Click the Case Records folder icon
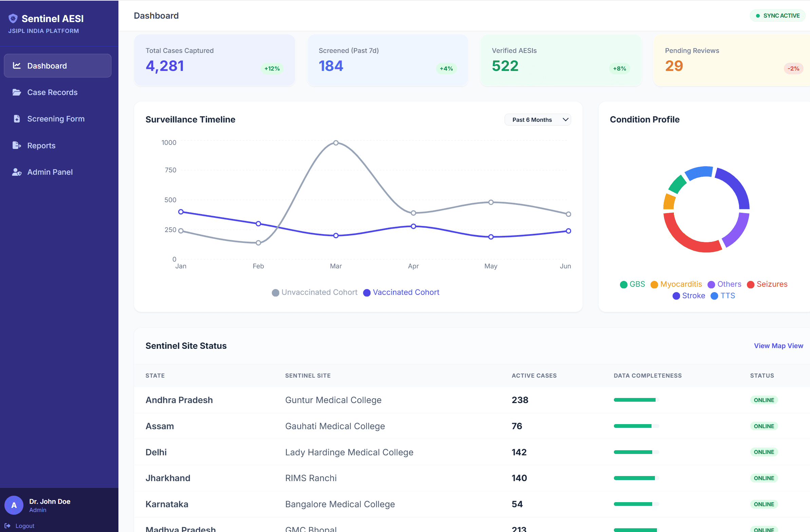The width and height of the screenshot is (810, 532). coord(17,92)
